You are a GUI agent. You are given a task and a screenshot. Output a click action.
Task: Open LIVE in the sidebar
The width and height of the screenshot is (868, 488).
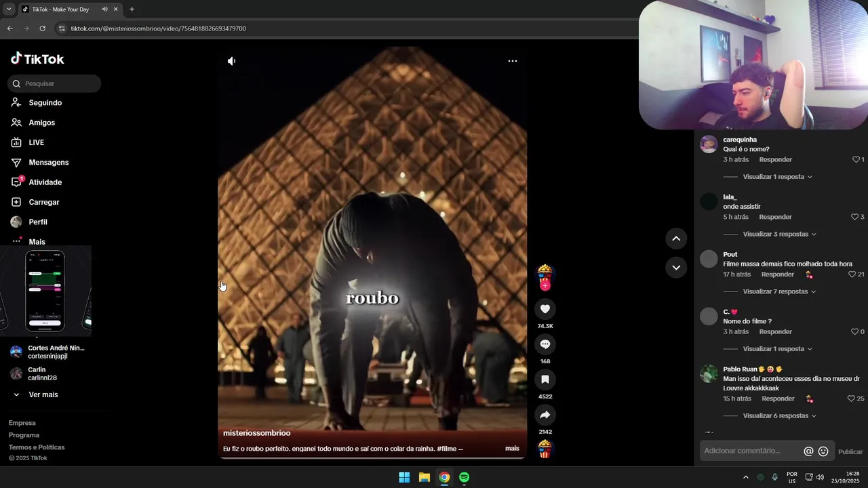pyautogui.click(x=37, y=143)
